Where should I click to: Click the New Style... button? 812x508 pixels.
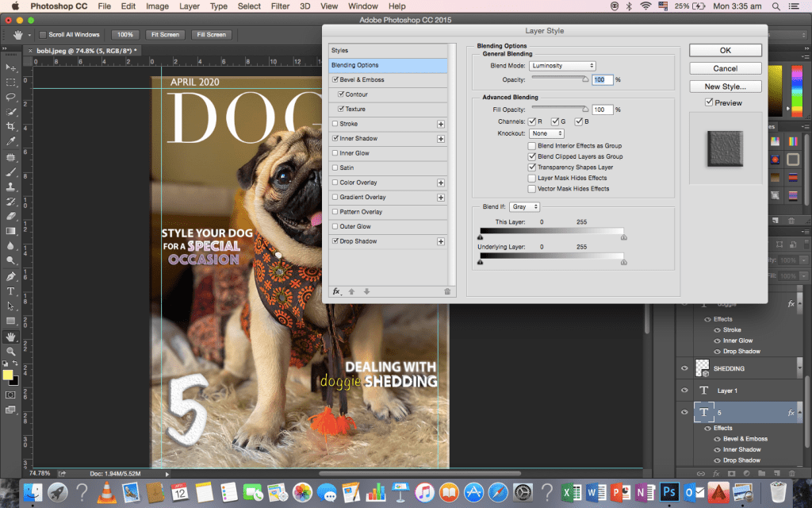click(x=725, y=87)
